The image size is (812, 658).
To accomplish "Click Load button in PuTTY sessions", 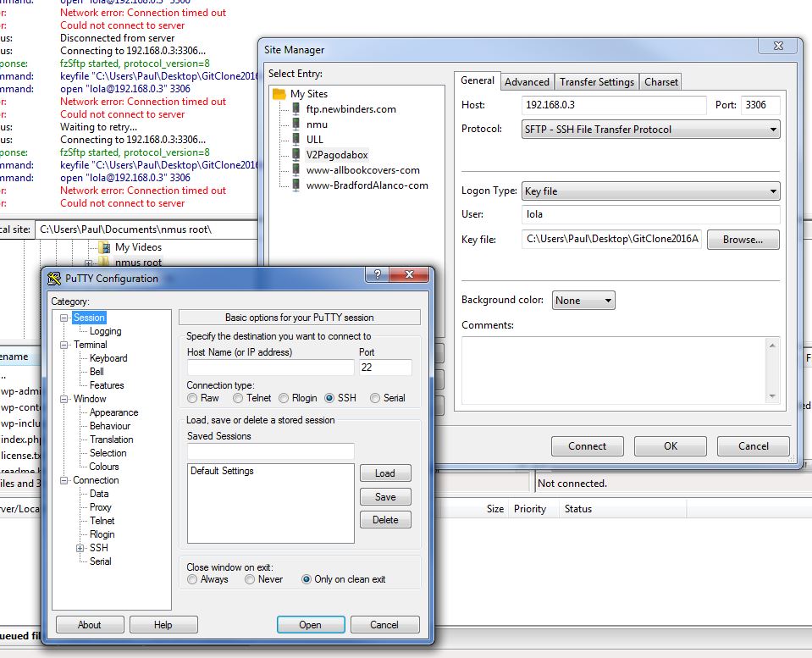I will coord(385,473).
